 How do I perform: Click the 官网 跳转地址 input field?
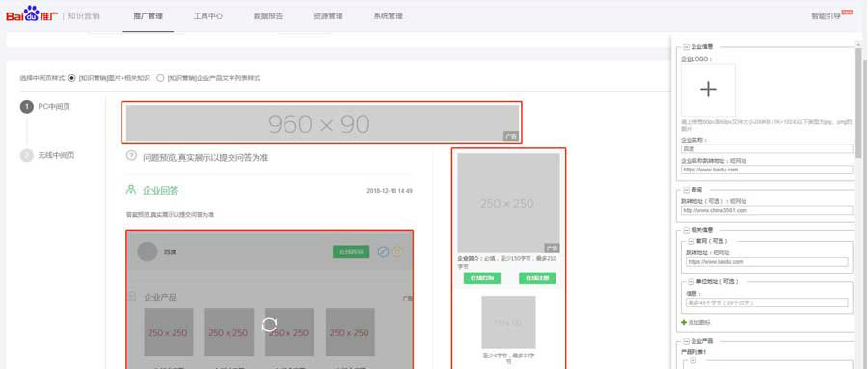[768, 262]
